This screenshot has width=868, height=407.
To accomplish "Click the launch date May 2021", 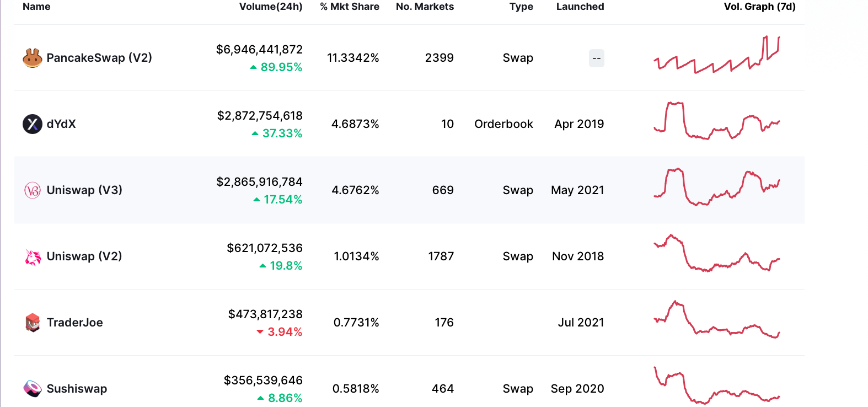I will tap(577, 190).
